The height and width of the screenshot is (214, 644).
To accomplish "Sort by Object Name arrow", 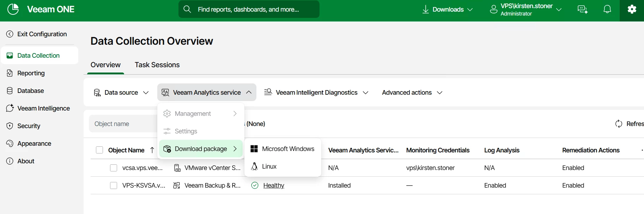I will (152, 150).
